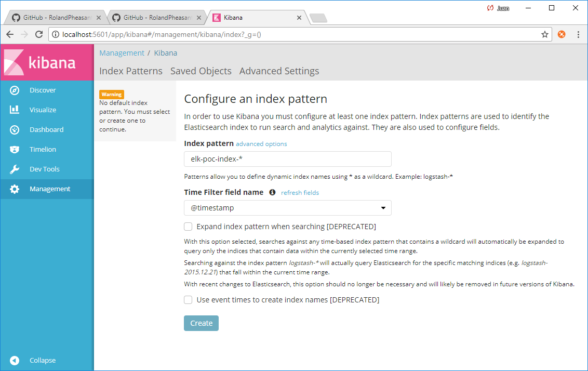Click the Dashboard label in sidebar
Image resolution: width=588 pixels, height=371 pixels.
coord(47,129)
